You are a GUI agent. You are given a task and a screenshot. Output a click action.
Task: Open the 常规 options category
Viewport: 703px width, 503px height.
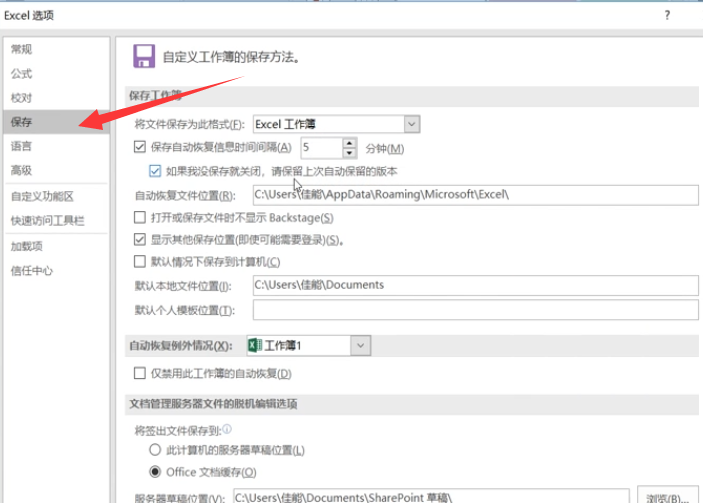pos(56,49)
